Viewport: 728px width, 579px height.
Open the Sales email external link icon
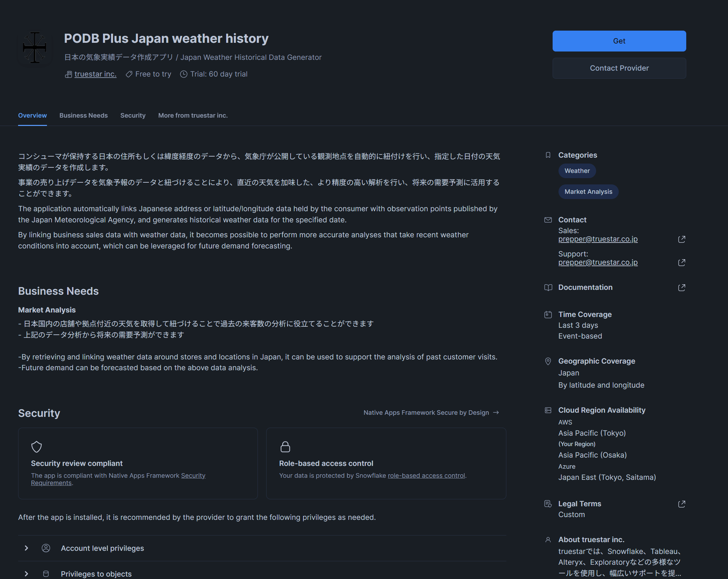[682, 239]
